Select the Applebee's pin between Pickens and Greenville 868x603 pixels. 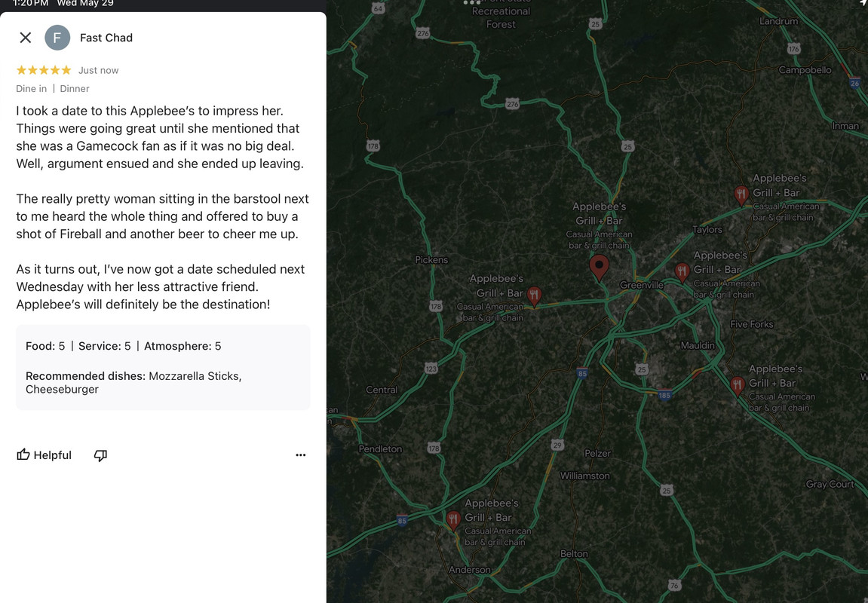534,295
